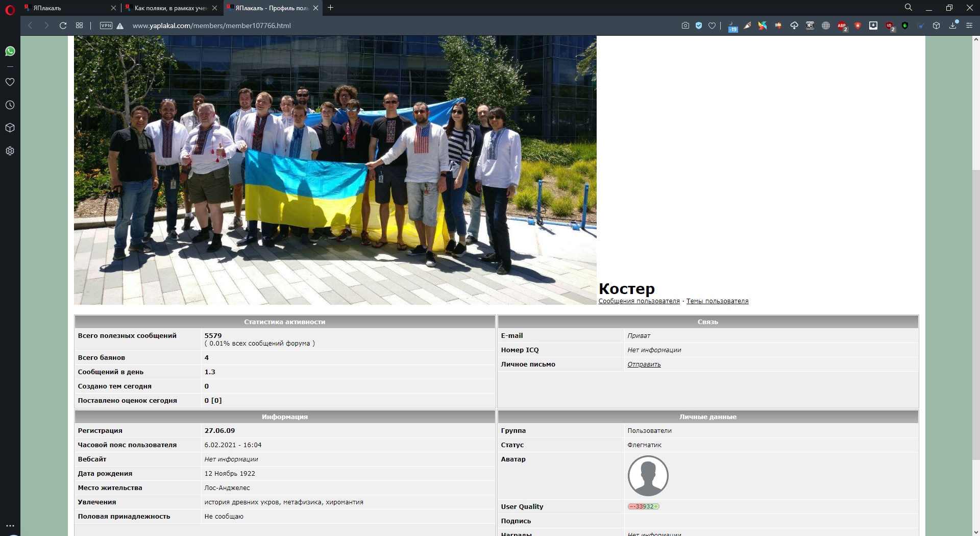Click the residence value 'Лос-Анджелес'
This screenshot has height=536, width=980.
pos(227,488)
